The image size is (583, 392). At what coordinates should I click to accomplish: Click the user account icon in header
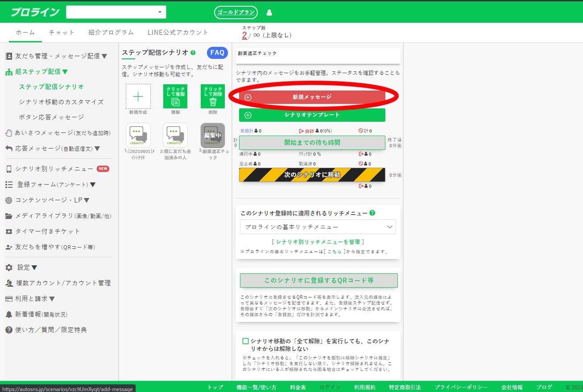click(x=269, y=12)
